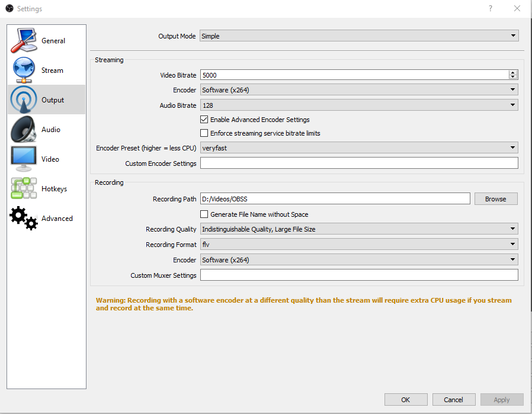
Task: Open Audio settings speaker icon
Action: click(x=24, y=129)
